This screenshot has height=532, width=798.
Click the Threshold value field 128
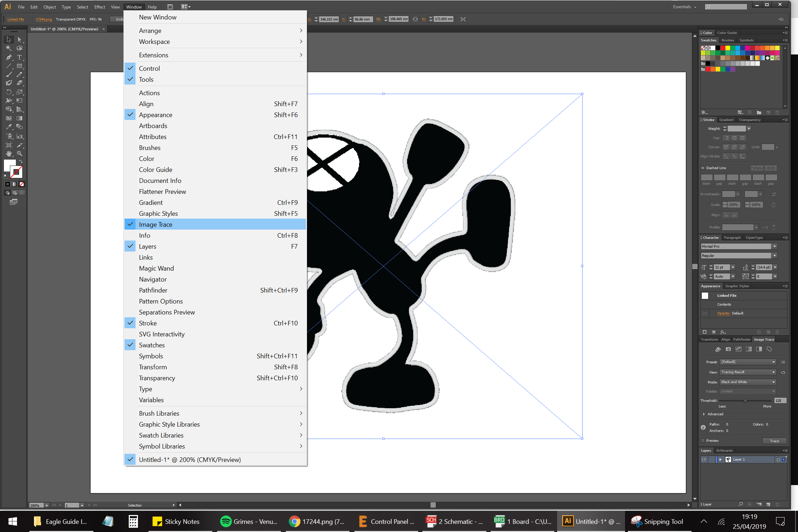(x=780, y=401)
